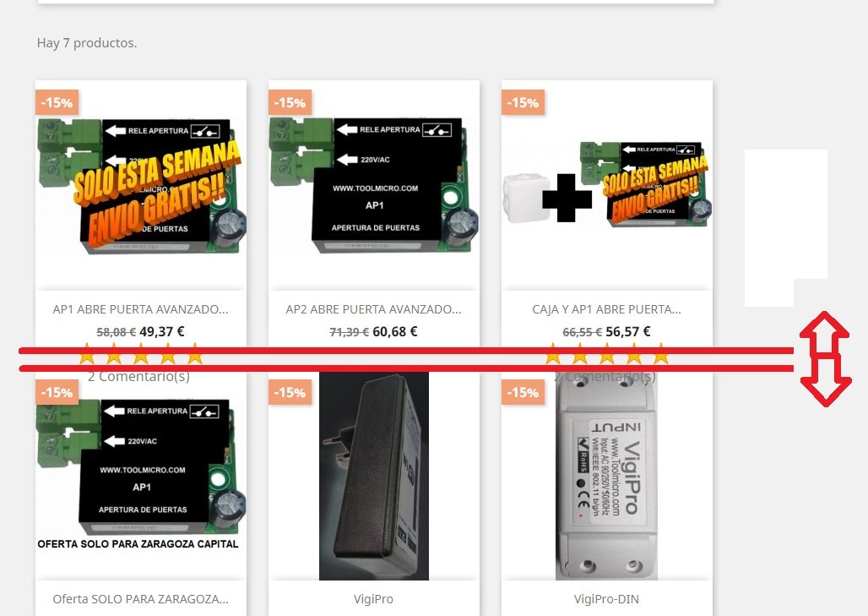Image resolution: width=868 pixels, height=616 pixels.
Task: Open the OFERTA SOLO PARA ZARAGOZA product image
Action: (141, 475)
